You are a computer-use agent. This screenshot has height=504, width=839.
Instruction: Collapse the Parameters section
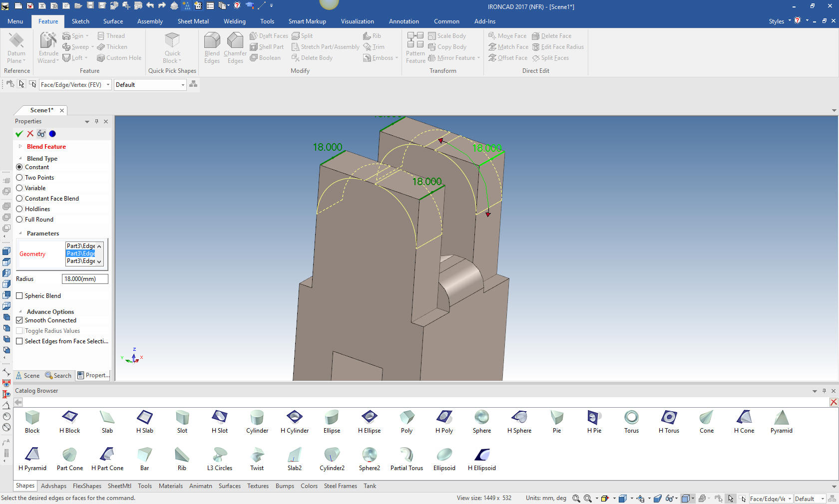[20, 234]
